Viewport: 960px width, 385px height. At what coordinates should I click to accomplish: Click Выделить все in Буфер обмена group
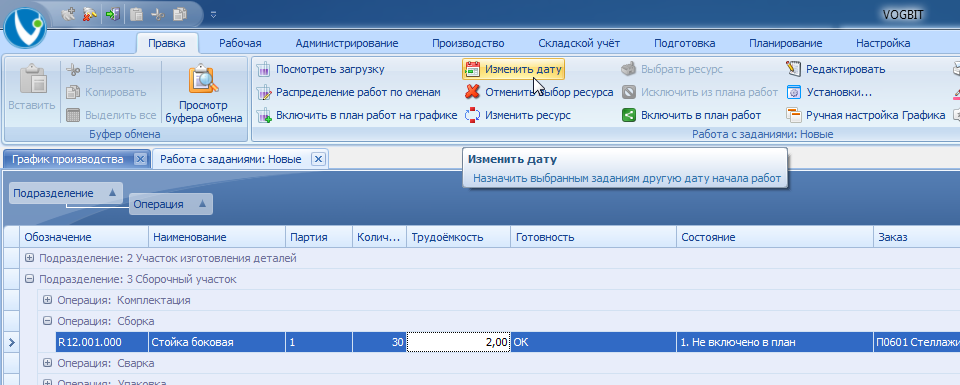pos(110,115)
